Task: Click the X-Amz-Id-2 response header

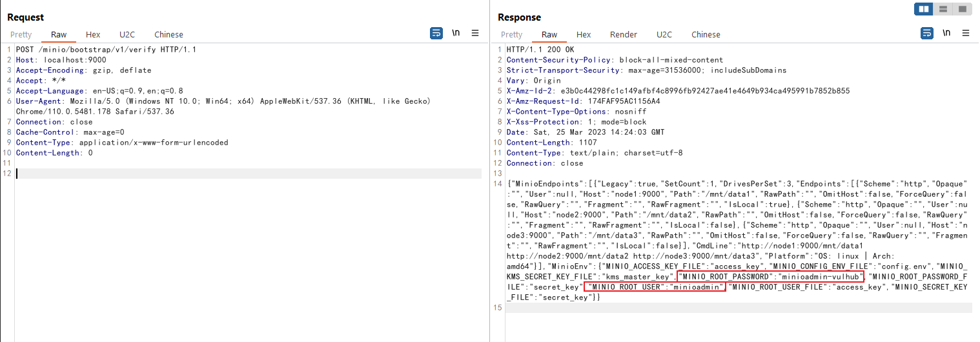Action: 678,91
